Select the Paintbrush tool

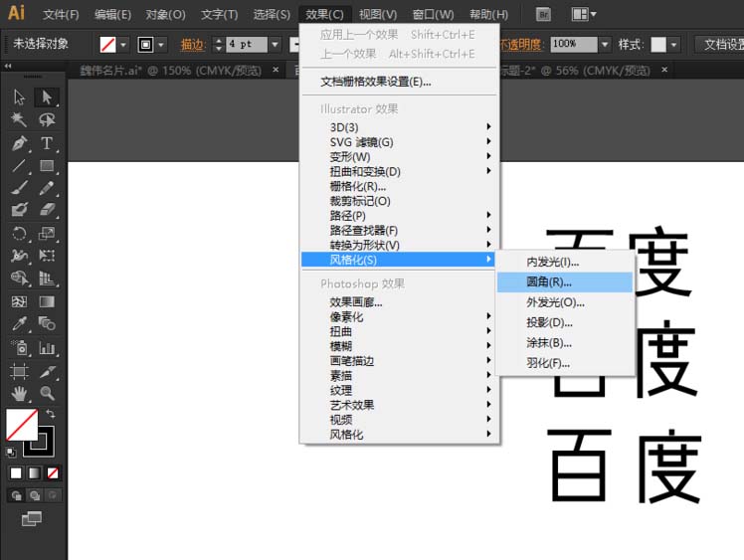pyautogui.click(x=20, y=188)
